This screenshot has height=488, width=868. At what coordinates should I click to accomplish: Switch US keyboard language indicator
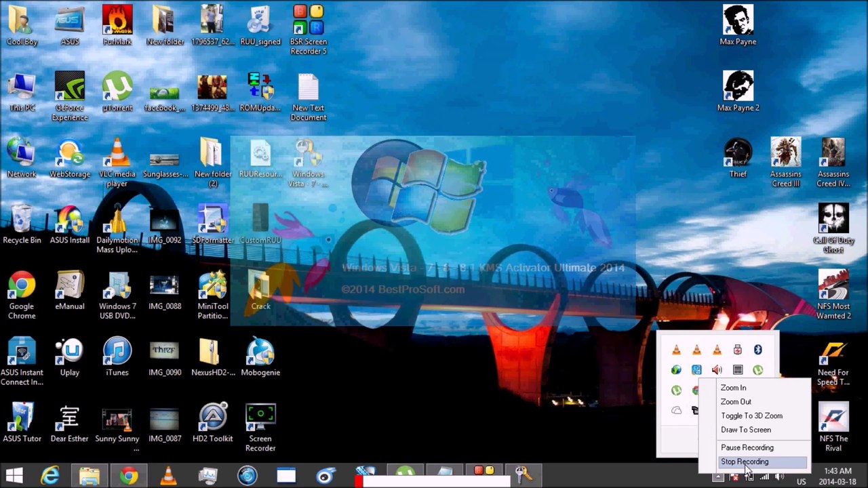point(801,481)
